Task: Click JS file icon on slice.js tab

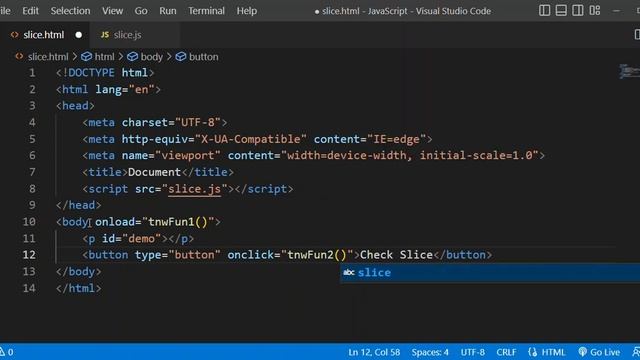Action: tap(105, 35)
